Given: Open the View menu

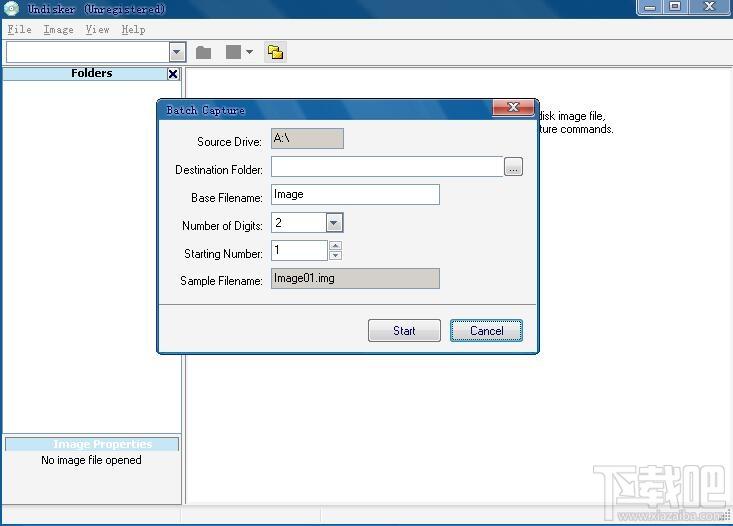Looking at the screenshot, I should 97,29.
